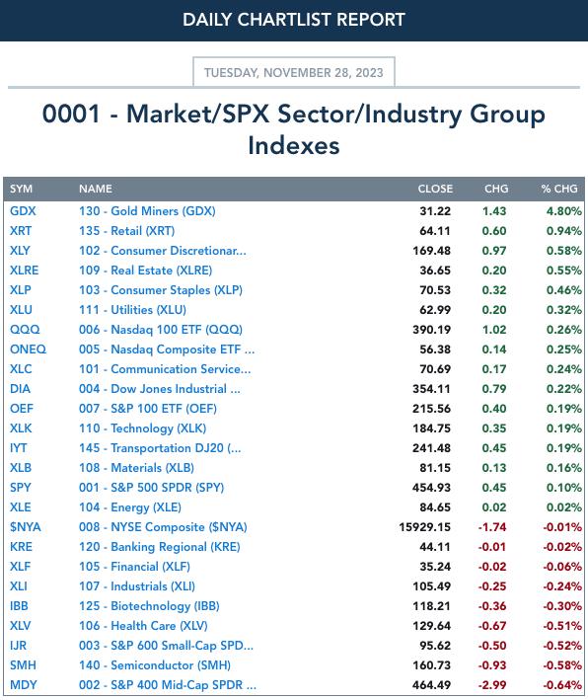Open 001 - S&P 500 SPDR (SPY)
The height and width of the screenshot is (700, 588).
(x=152, y=488)
